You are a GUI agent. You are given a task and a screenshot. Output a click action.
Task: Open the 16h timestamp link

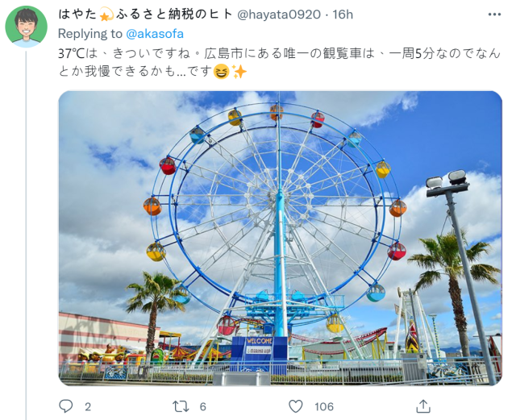pyautogui.click(x=342, y=15)
